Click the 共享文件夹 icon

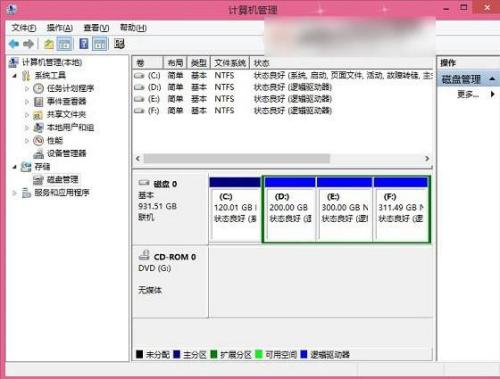38,115
